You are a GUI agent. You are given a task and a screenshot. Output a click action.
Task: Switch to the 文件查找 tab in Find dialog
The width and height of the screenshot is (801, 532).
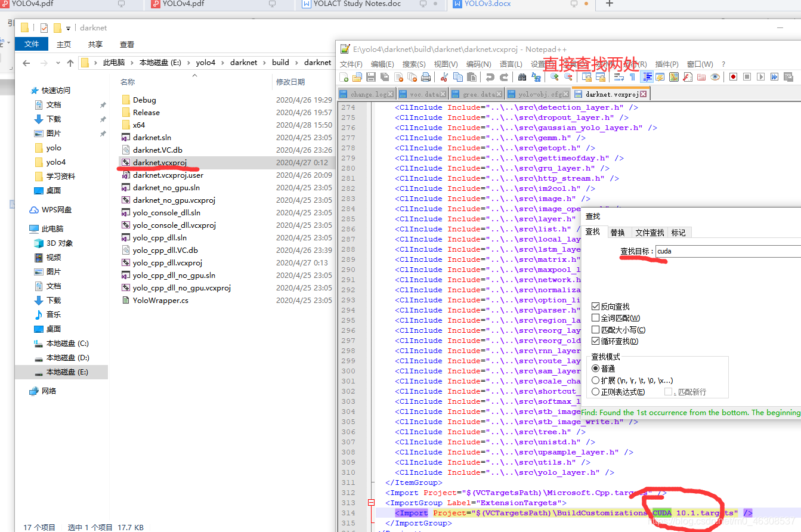click(x=650, y=232)
